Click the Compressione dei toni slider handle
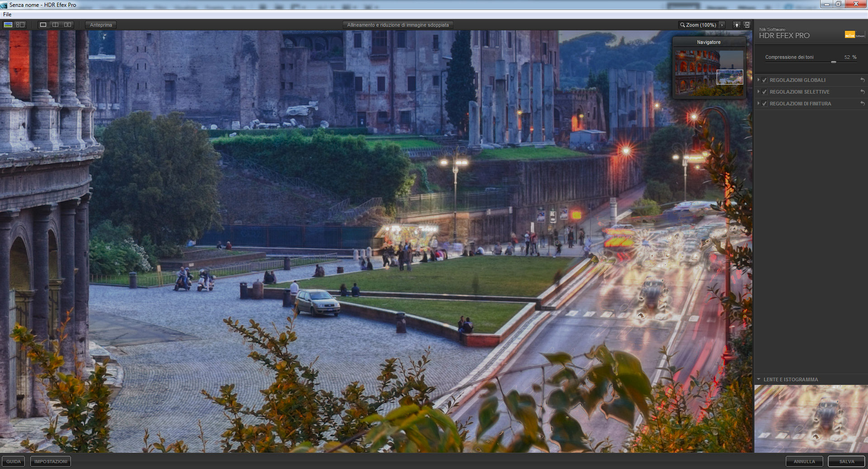The width and height of the screenshot is (868, 469). coord(833,62)
